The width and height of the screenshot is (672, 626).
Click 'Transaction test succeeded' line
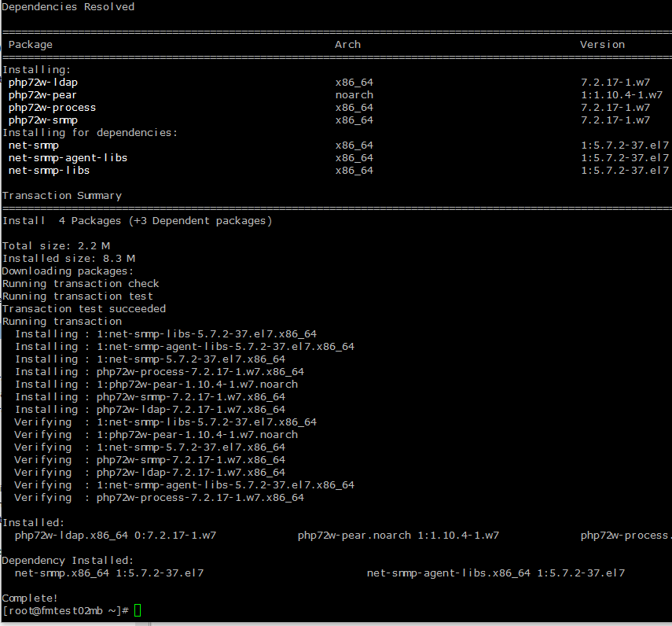[84, 309]
